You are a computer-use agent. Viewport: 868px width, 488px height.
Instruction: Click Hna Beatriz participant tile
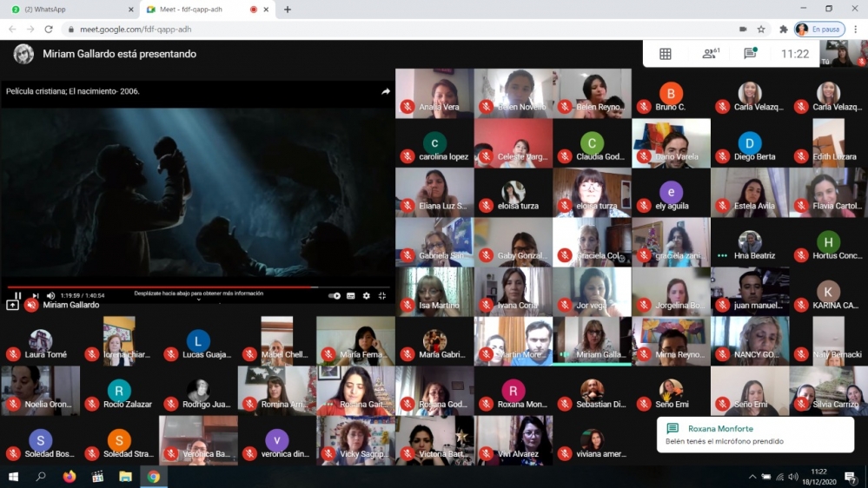point(750,241)
